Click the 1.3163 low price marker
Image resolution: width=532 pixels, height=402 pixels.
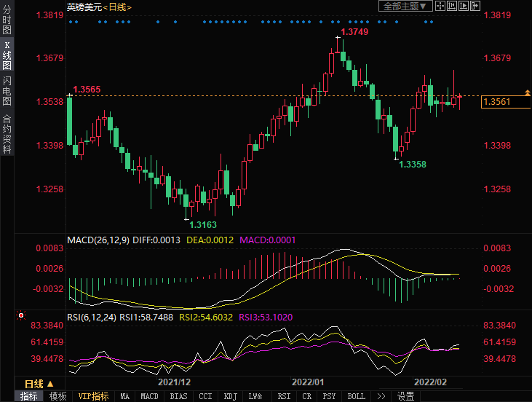coord(203,224)
